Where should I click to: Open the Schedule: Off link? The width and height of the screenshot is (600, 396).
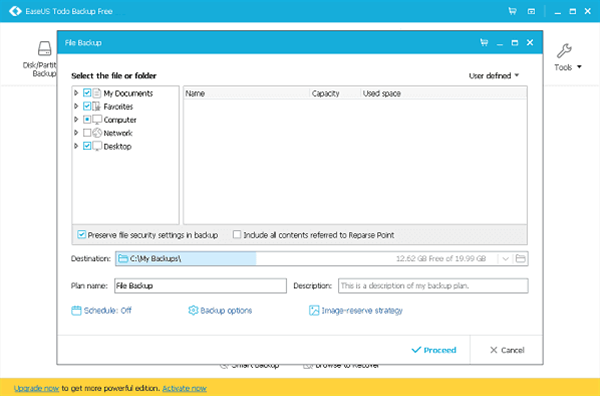pyautogui.click(x=108, y=310)
